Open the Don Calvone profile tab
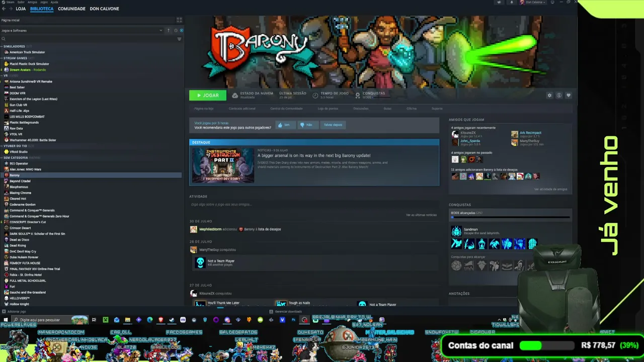 coord(104,9)
